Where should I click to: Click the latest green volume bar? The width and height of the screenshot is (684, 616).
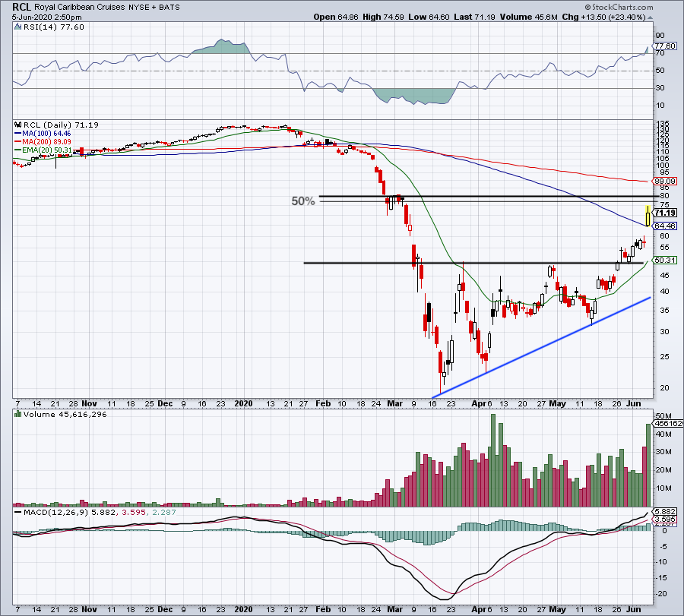pos(648,465)
